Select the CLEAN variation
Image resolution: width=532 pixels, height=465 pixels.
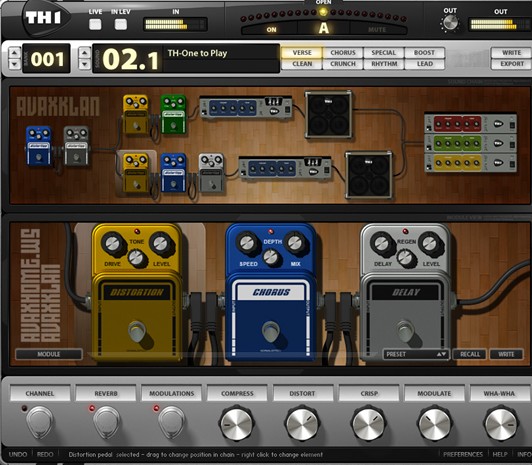coord(302,64)
